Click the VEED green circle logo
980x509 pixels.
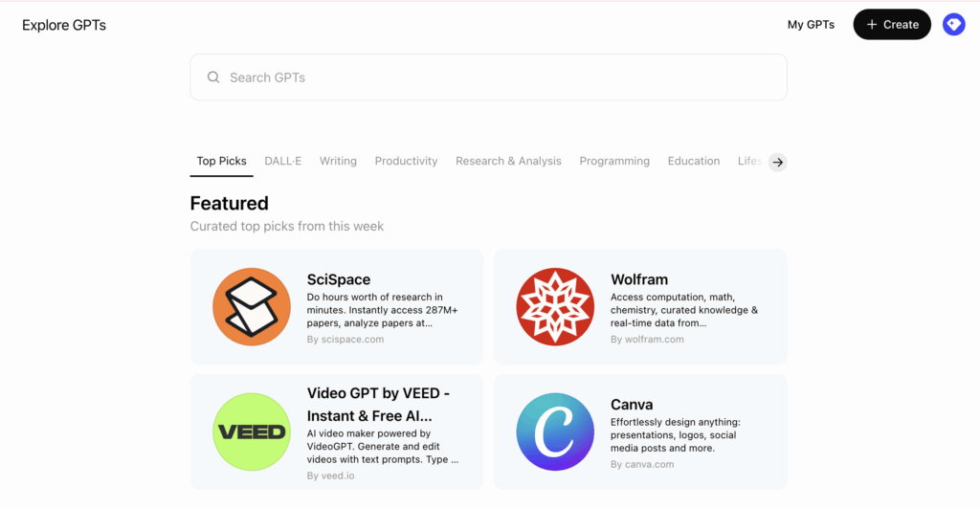tap(252, 432)
